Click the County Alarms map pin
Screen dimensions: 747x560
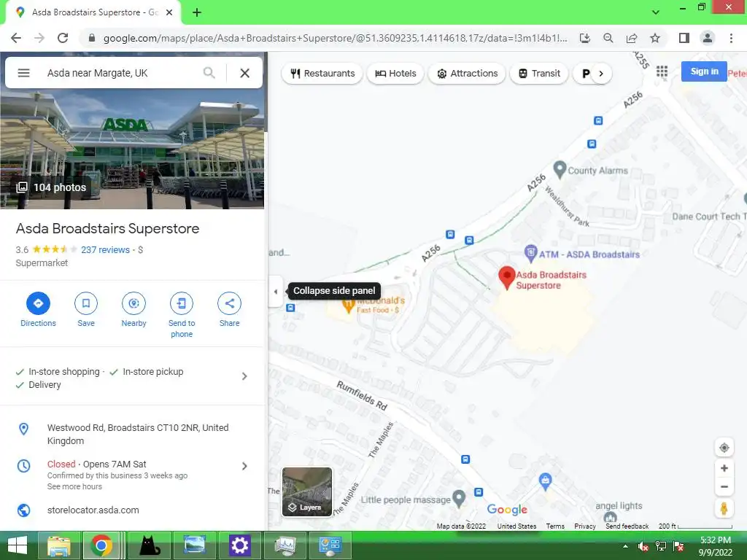pos(560,169)
